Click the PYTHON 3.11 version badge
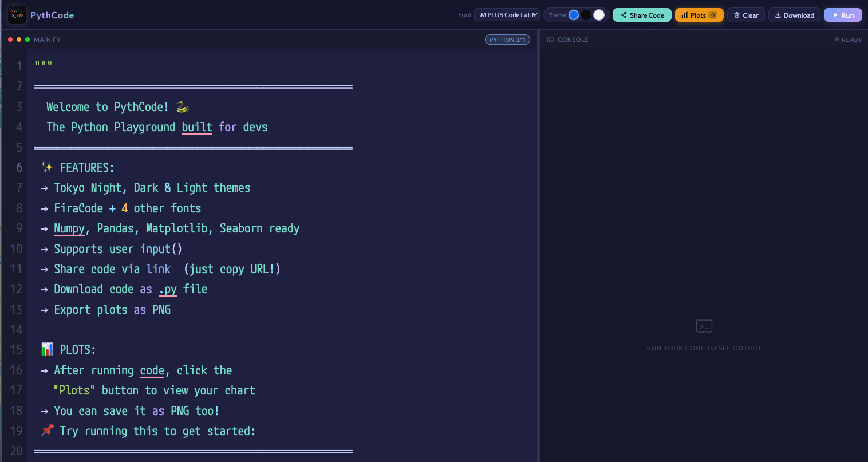This screenshot has height=462, width=868. coord(507,40)
